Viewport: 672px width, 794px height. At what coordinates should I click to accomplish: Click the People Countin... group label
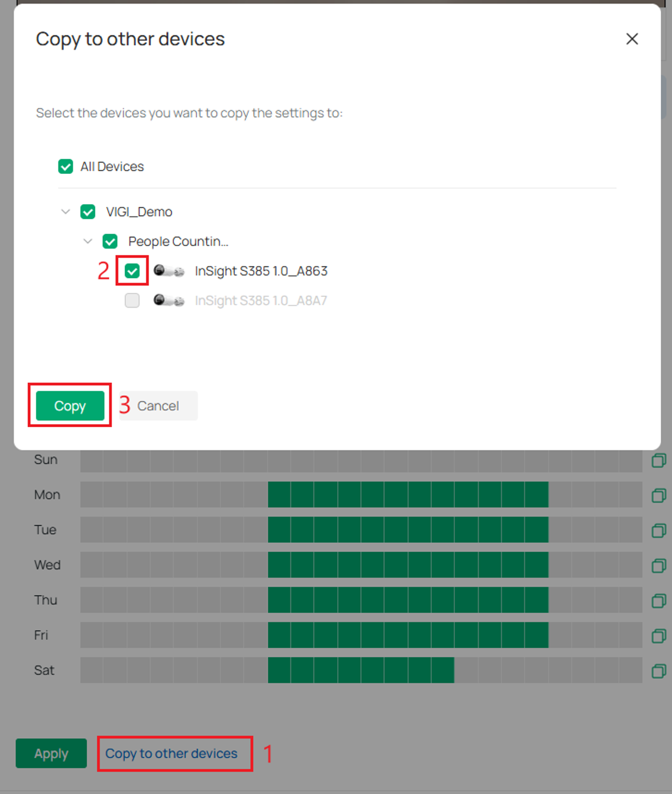pyautogui.click(x=178, y=241)
